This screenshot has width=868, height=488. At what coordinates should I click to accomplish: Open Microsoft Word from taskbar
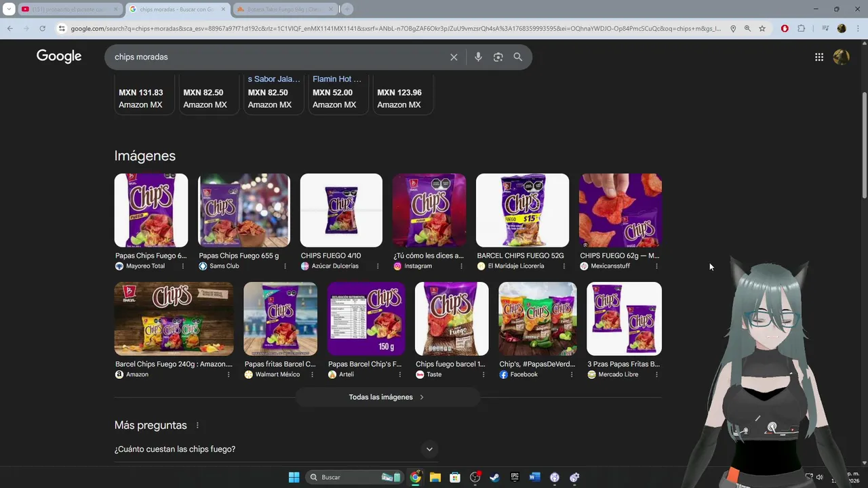point(534,477)
